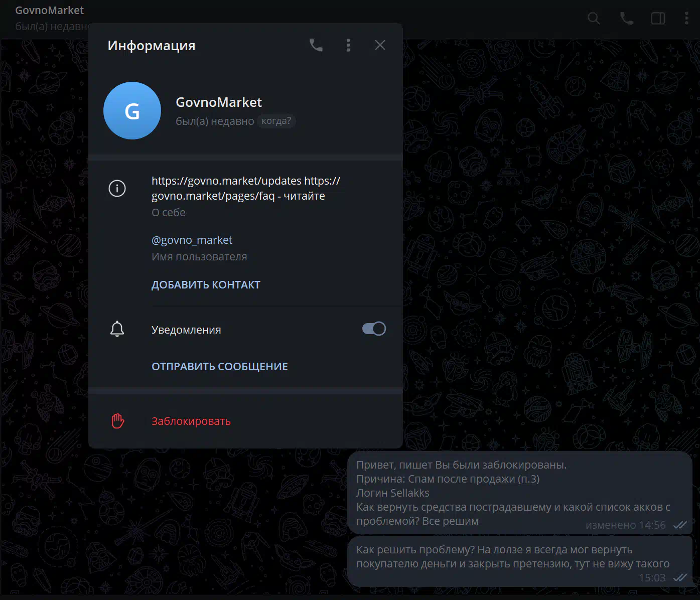Click GovnoMarket chat title in header
This screenshot has height=600, width=700.
coord(49,10)
